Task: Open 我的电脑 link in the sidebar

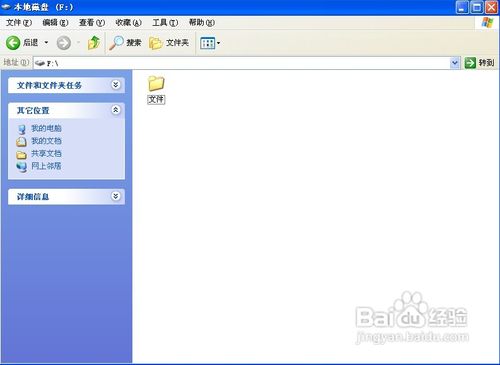Action: click(x=46, y=128)
